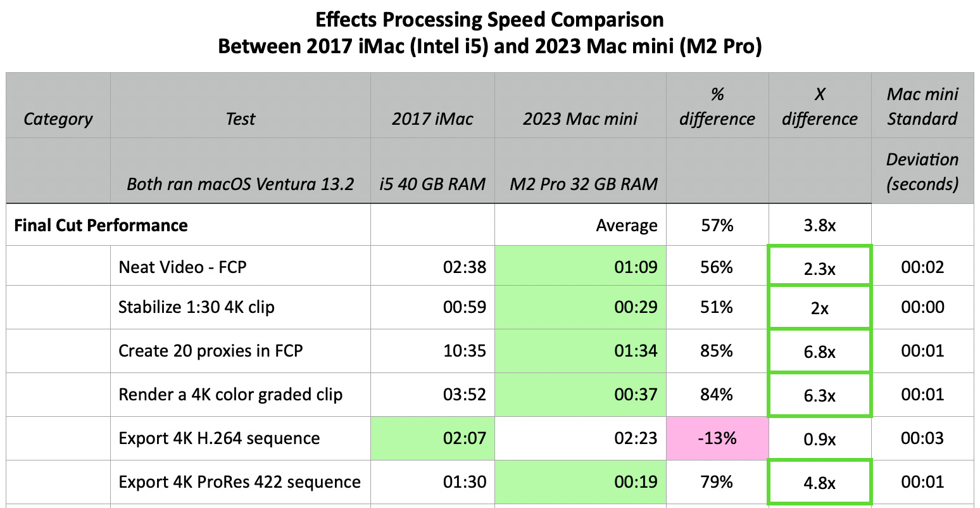This screenshot has height=508, width=980.
Task: Click the X difference column header
Action: coord(819,106)
